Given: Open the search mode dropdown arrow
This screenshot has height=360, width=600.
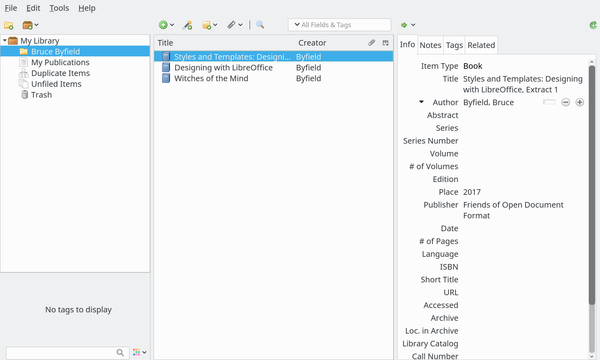Looking at the screenshot, I should 297,25.
